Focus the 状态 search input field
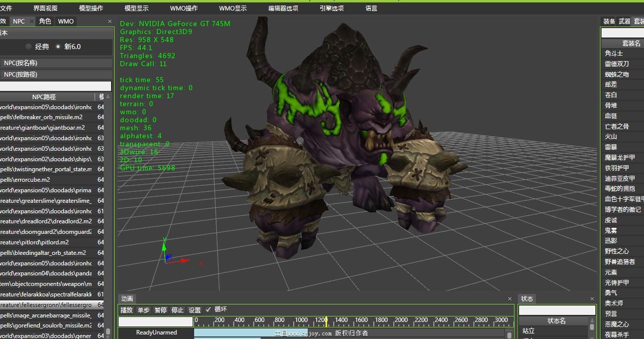Image resolution: width=644 pixels, height=339 pixels. click(x=557, y=310)
